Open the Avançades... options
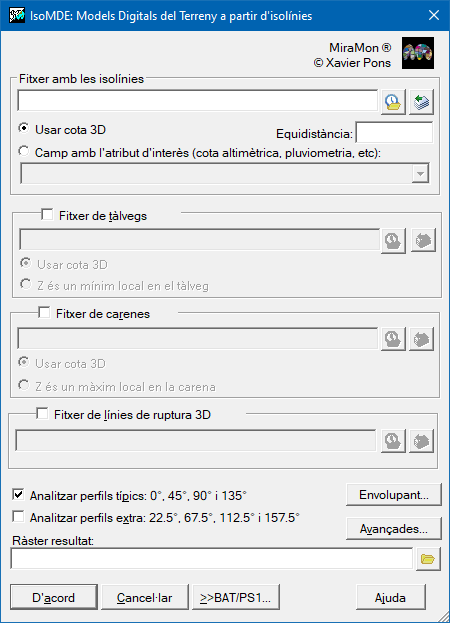 pyautogui.click(x=394, y=529)
